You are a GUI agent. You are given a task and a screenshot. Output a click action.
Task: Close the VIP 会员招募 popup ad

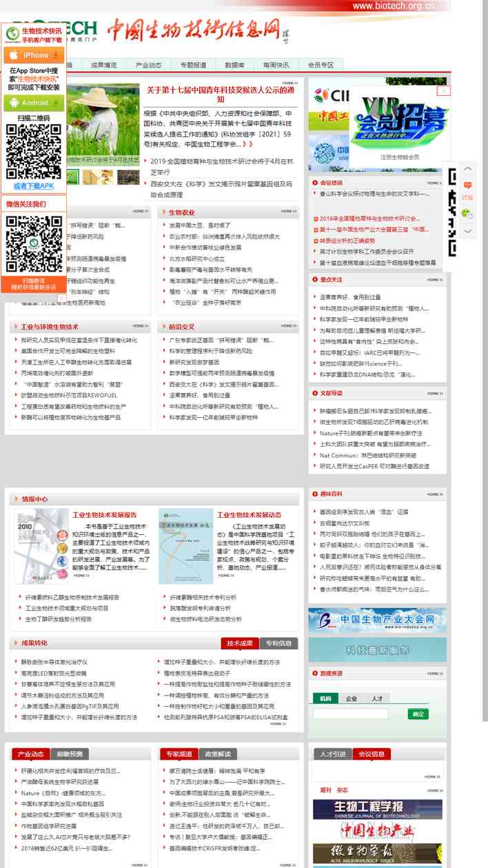pos(444,90)
